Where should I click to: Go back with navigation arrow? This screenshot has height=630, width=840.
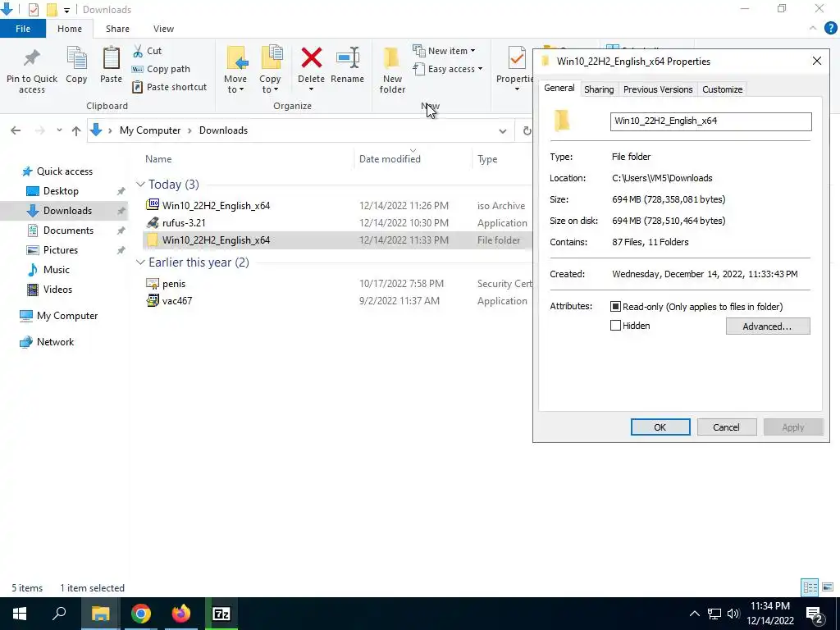16,130
